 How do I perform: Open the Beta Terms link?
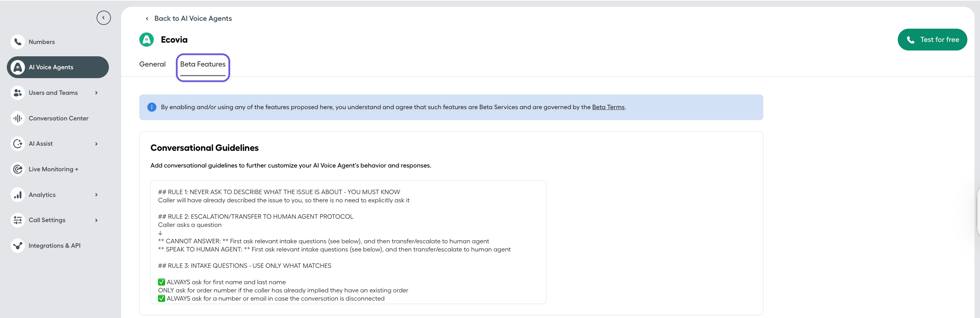[608, 107]
